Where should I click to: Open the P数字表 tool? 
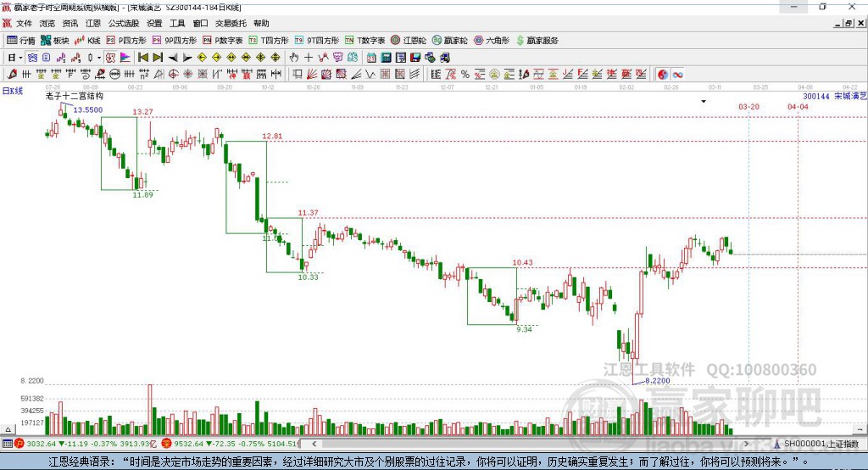(223, 41)
